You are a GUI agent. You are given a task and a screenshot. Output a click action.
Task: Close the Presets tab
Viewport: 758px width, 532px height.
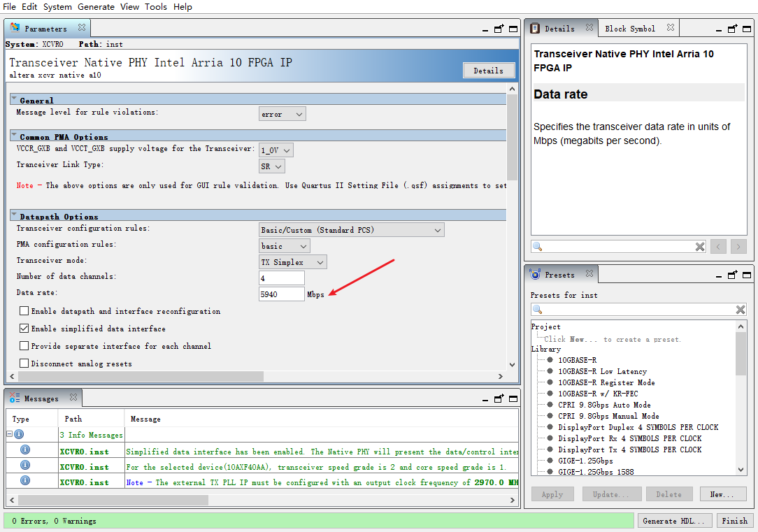point(589,273)
